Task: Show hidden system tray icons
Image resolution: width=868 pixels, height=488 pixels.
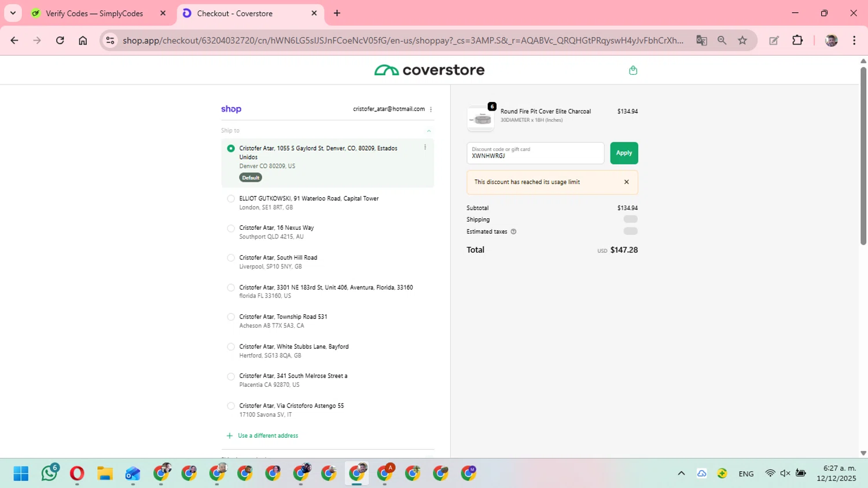Action: (x=681, y=474)
